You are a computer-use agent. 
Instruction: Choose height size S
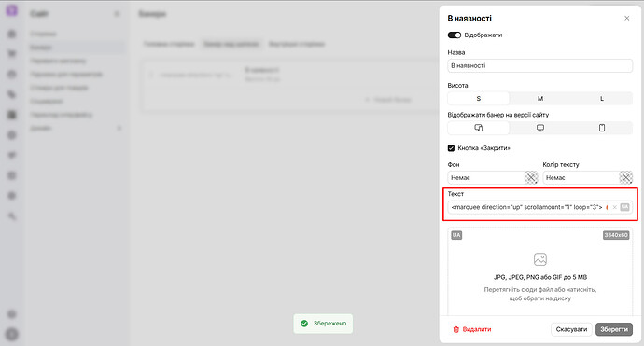pos(479,99)
